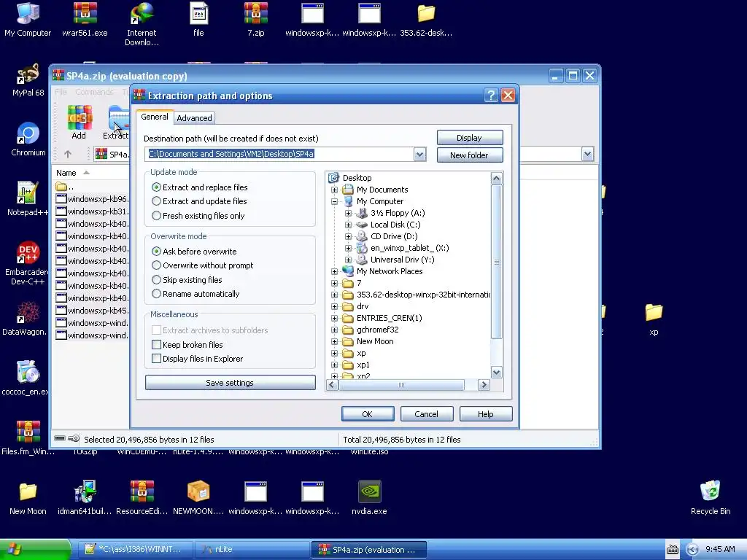The image size is (747, 560).
Task: Select Ask before overwrite option
Action: click(156, 251)
